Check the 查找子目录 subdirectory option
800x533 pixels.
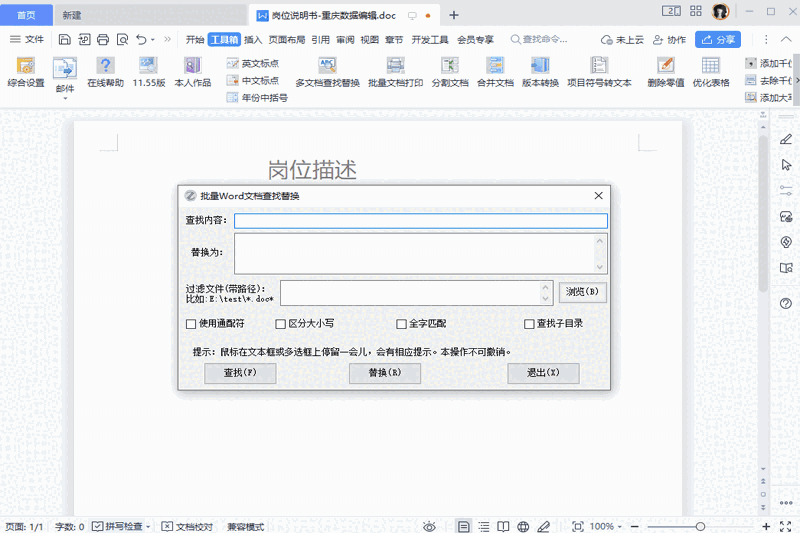(530, 324)
